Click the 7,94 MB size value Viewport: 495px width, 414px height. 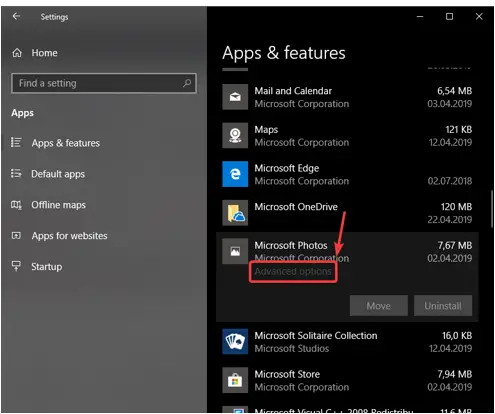click(455, 374)
